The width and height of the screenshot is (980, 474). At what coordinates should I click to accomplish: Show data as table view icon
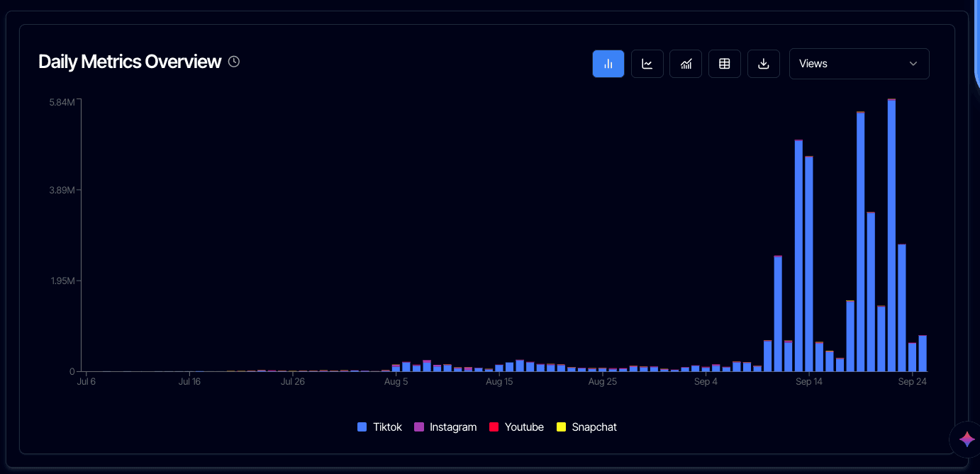725,64
